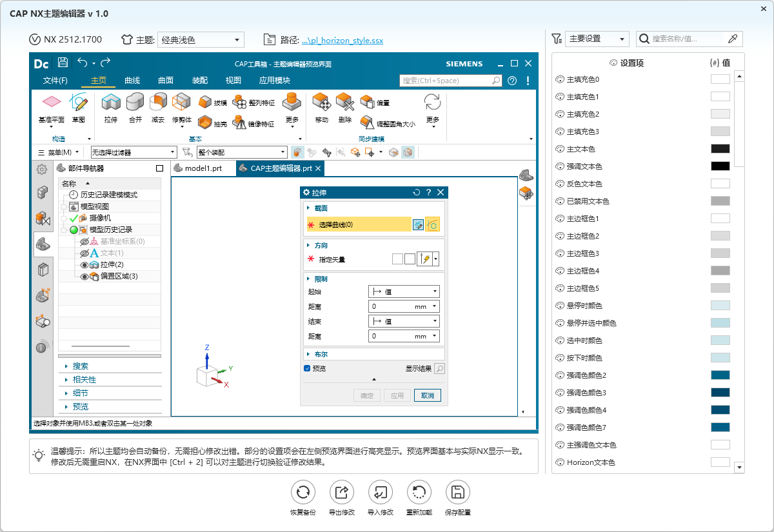Start the 草图 (Sketch) tool

click(79, 108)
